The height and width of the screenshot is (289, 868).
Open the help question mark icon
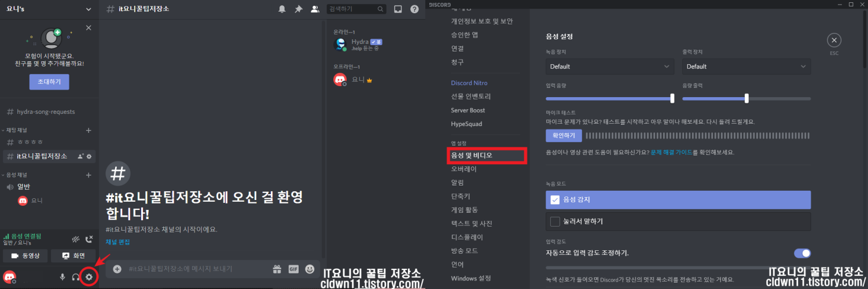[414, 9]
